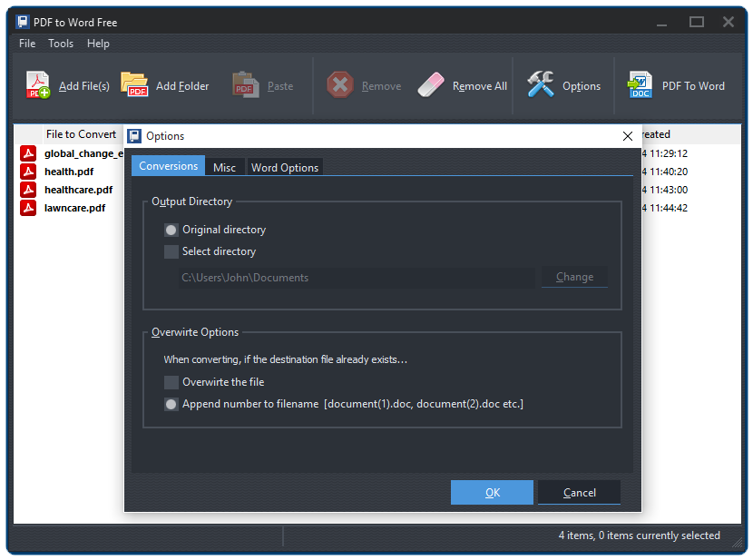This screenshot has height=560, width=753.
Task: Choose Overwrite the file option
Action: (171, 382)
